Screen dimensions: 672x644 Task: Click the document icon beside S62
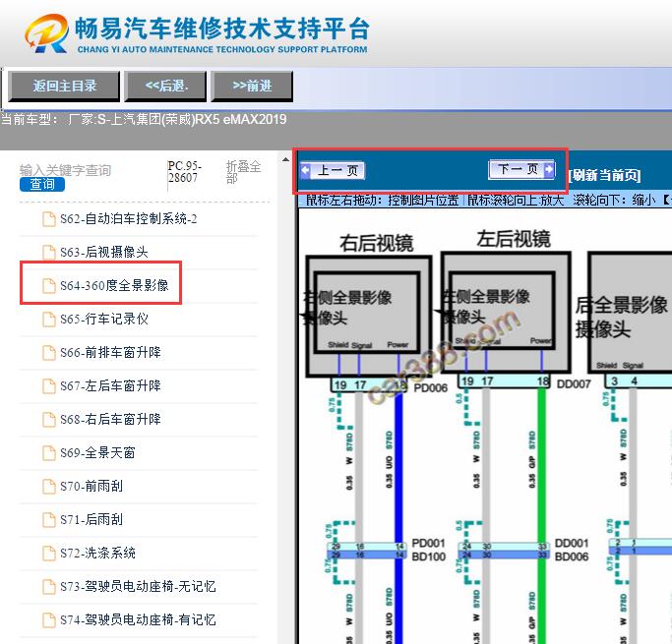49,219
